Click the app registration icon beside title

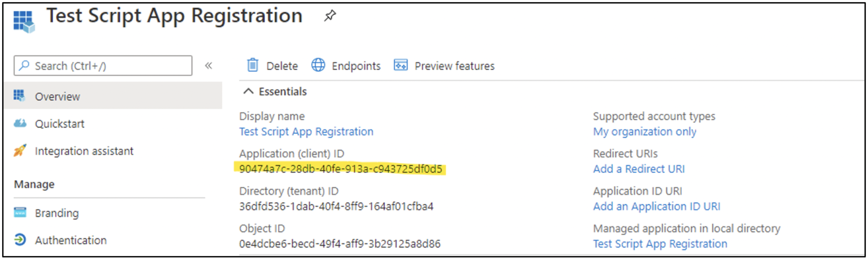click(x=23, y=20)
